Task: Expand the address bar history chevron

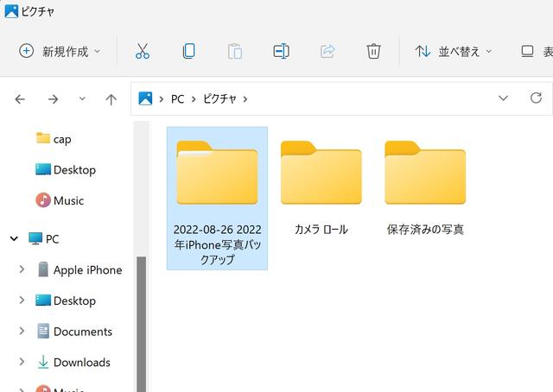Action: tap(503, 98)
